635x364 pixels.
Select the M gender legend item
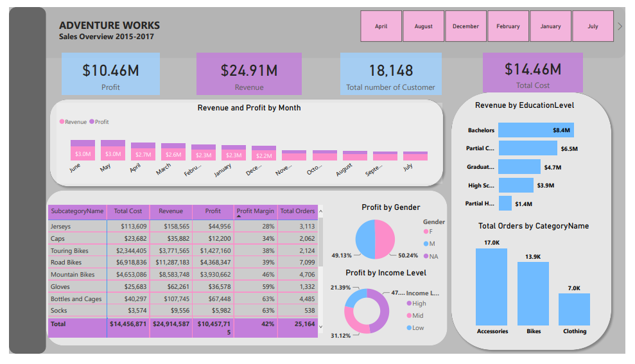[x=425, y=244]
